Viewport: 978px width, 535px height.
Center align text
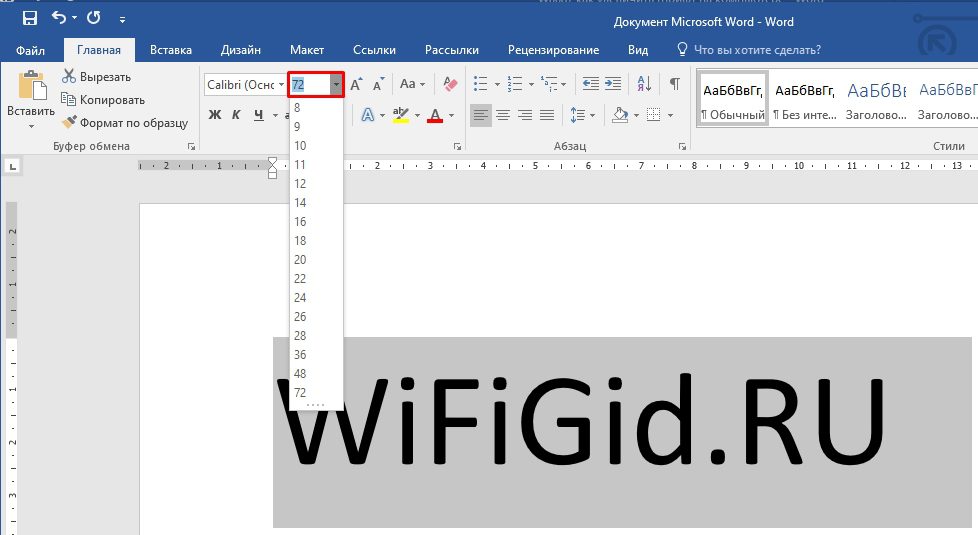[503, 115]
